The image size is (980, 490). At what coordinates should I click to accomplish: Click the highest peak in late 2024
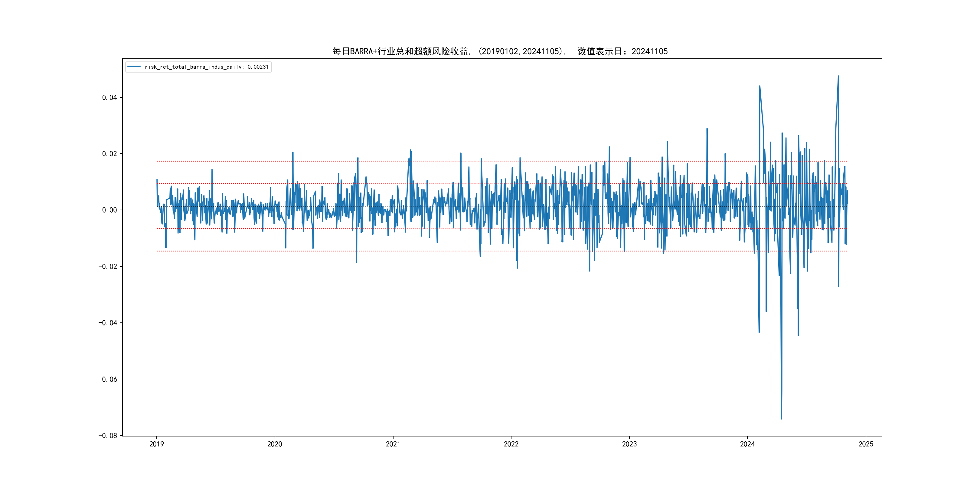point(838,77)
